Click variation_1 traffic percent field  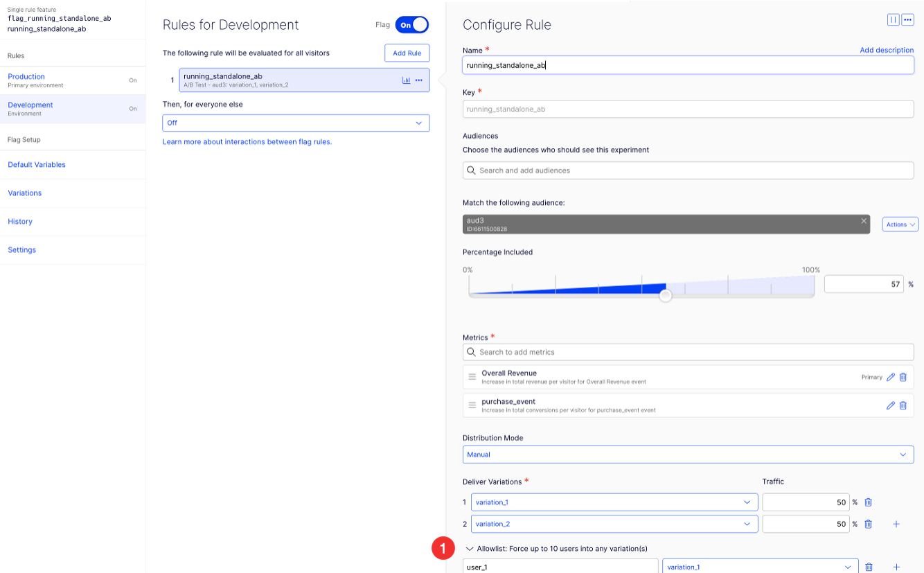point(806,502)
